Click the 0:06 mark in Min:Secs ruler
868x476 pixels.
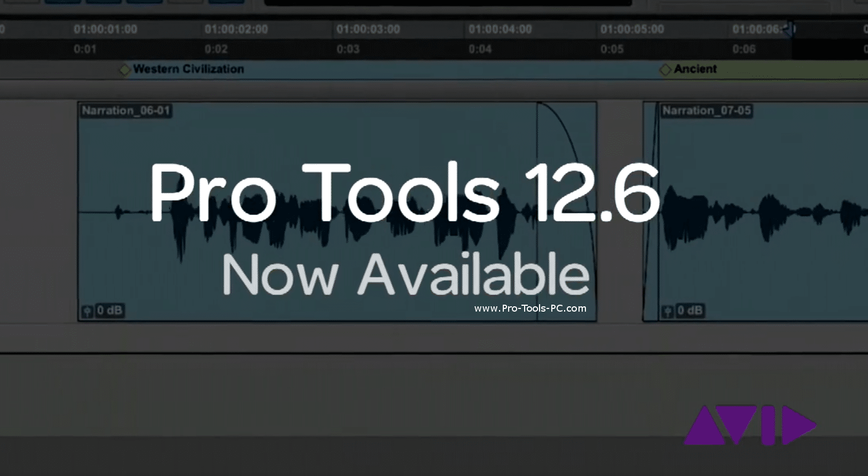(x=744, y=49)
